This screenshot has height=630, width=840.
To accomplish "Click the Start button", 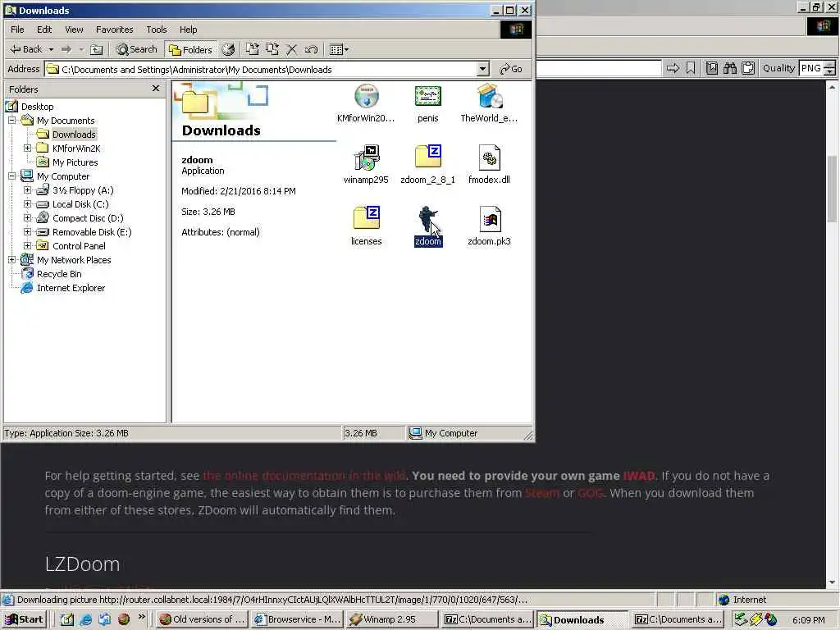I will click(24, 619).
